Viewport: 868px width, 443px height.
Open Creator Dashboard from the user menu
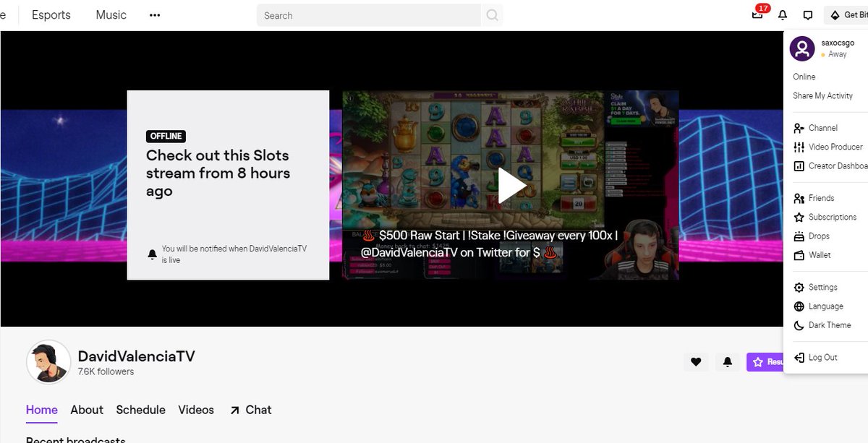[x=830, y=165]
